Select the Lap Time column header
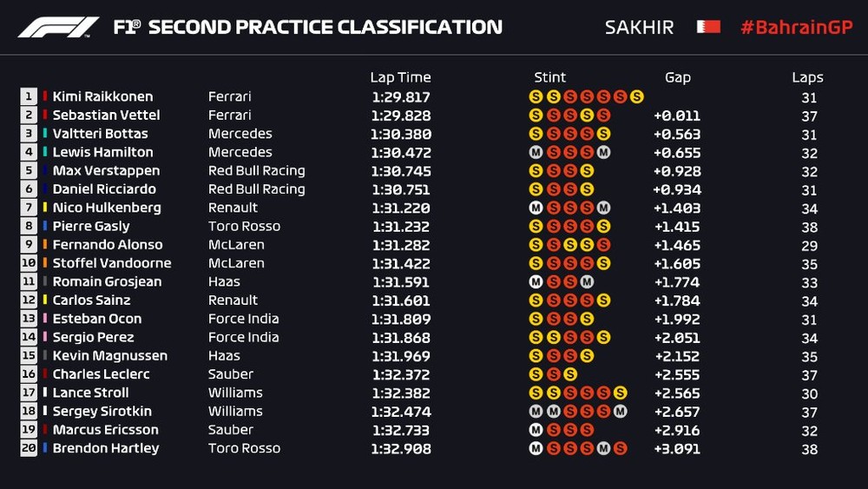The height and width of the screenshot is (489, 868). (x=400, y=77)
